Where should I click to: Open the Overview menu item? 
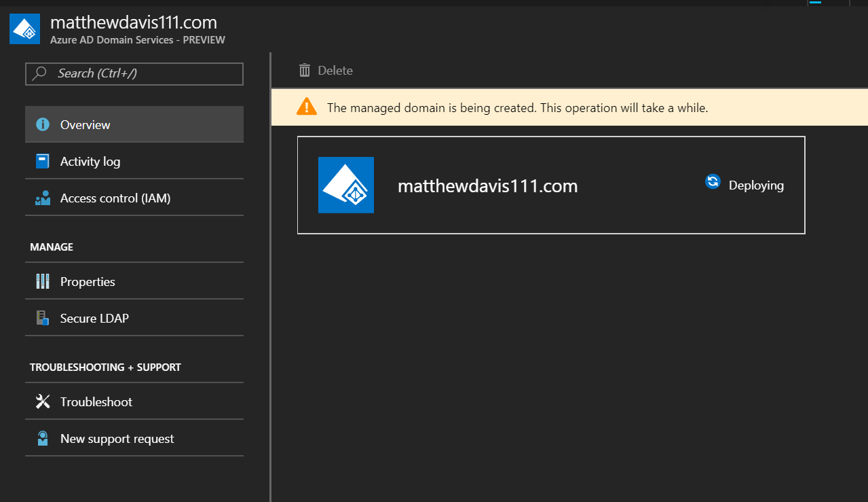pyautogui.click(x=134, y=124)
